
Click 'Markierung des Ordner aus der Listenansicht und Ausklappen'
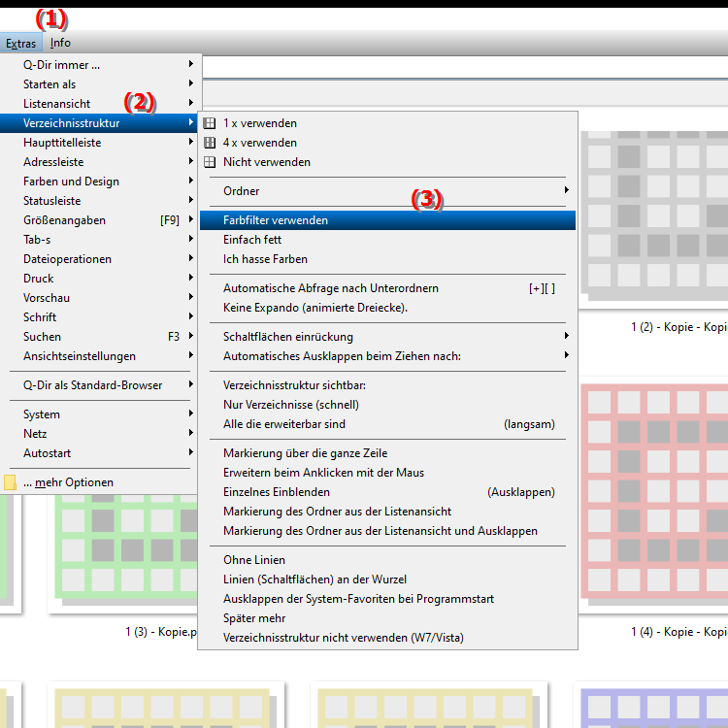coord(387,531)
